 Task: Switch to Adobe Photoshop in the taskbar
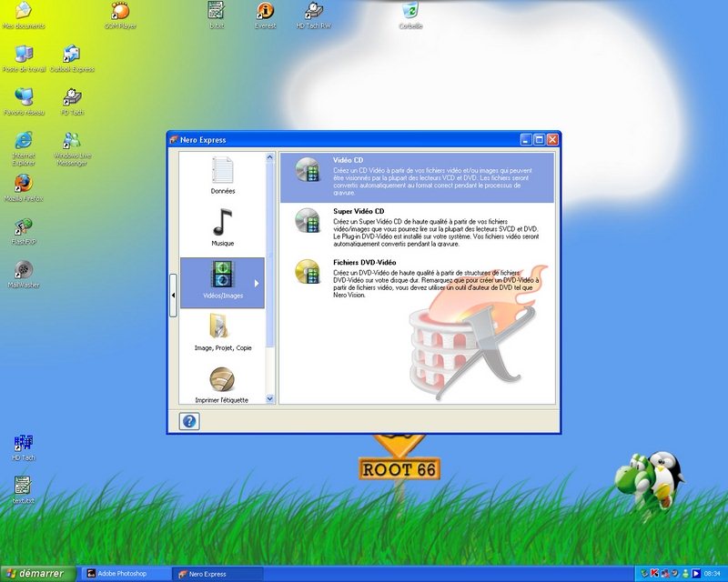126,574
